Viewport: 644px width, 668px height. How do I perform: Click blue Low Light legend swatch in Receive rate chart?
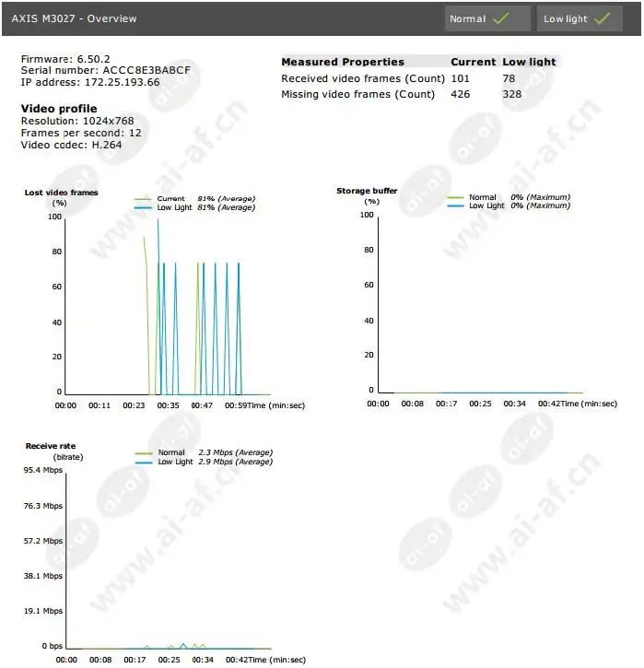coord(144,463)
